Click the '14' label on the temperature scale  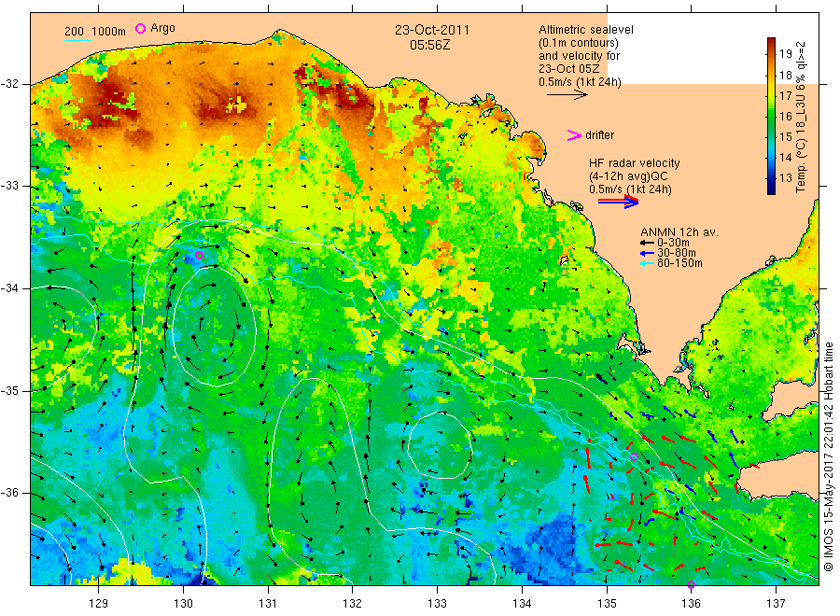[785, 157]
